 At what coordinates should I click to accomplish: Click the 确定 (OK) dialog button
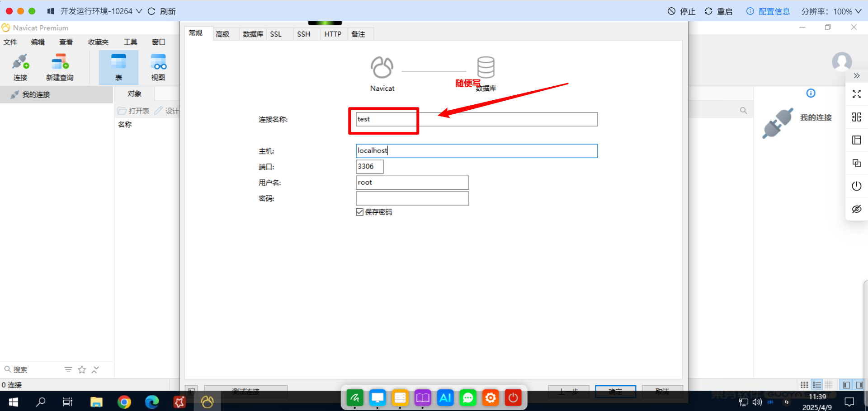615,391
